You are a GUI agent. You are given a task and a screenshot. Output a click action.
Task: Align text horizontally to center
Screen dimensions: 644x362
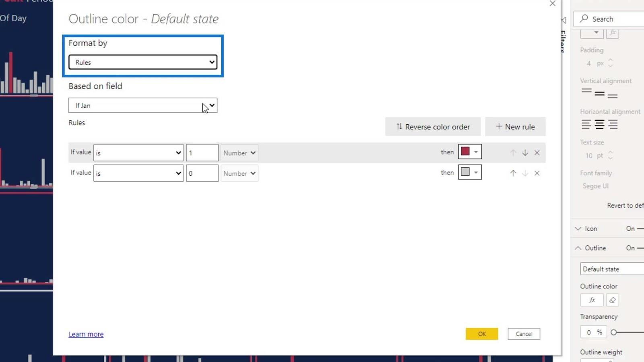click(599, 125)
